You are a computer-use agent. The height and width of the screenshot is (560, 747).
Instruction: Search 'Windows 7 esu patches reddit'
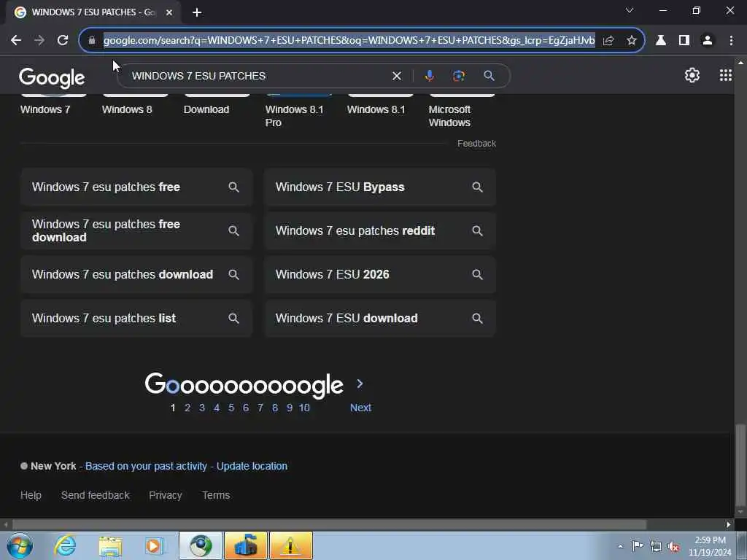pyautogui.click(x=380, y=231)
